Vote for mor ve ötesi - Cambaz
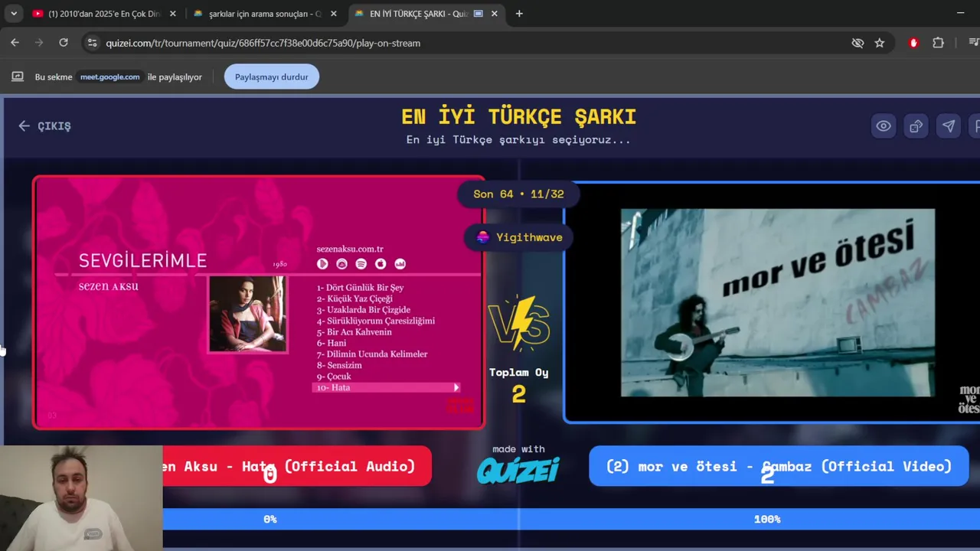 point(779,466)
